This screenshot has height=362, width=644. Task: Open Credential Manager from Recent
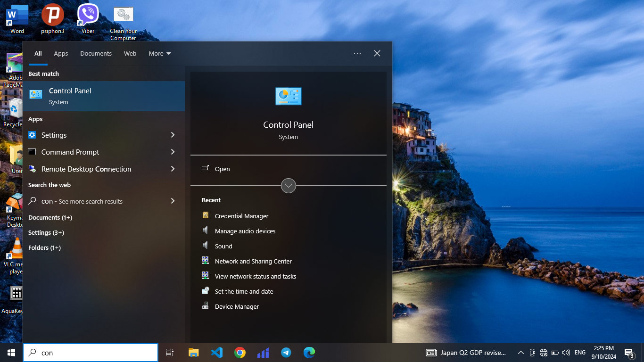[241, 216]
